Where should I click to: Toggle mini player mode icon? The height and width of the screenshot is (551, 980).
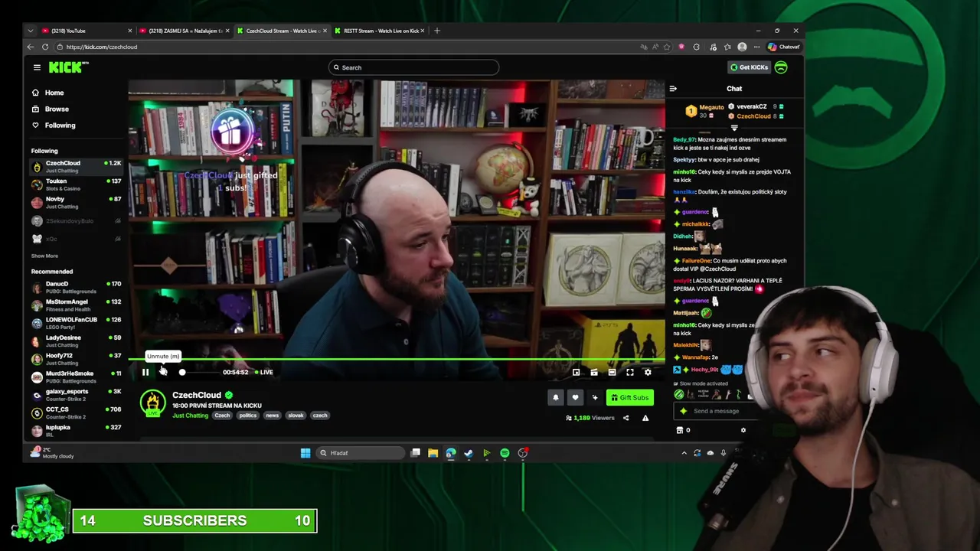click(577, 373)
